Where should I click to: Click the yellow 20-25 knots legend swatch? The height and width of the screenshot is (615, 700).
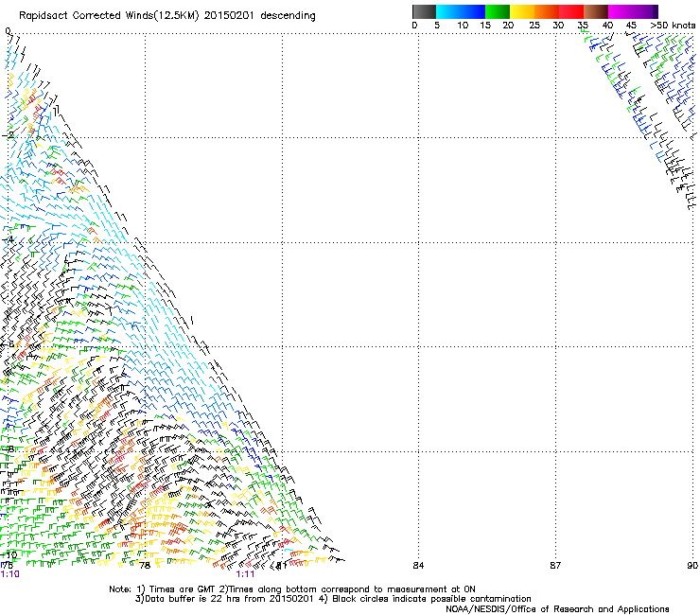[522, 11]
